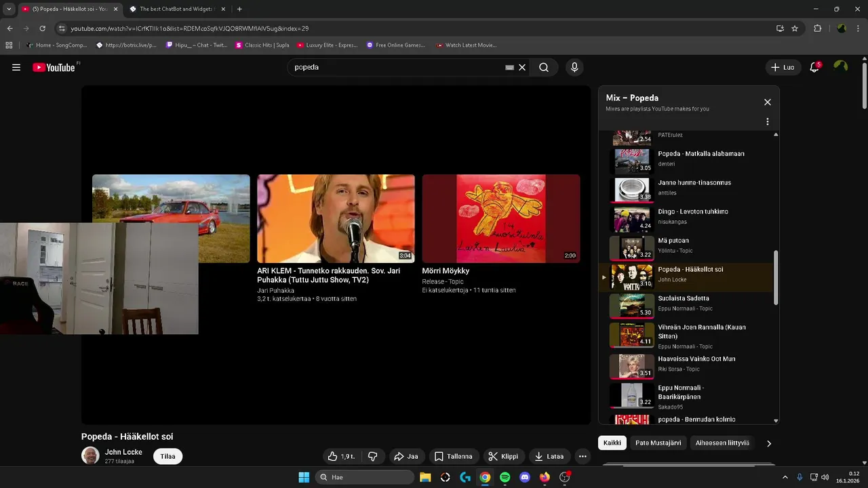The width and height of the screenshot is (868, 488).
Task: Clear the 'popeda' search text with X
Action: coord(522,67)
